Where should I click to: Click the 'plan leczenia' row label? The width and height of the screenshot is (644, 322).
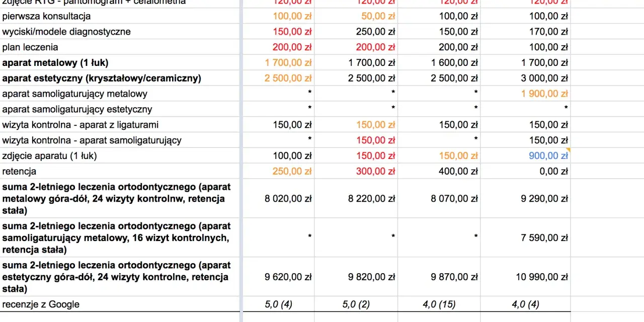30,47
